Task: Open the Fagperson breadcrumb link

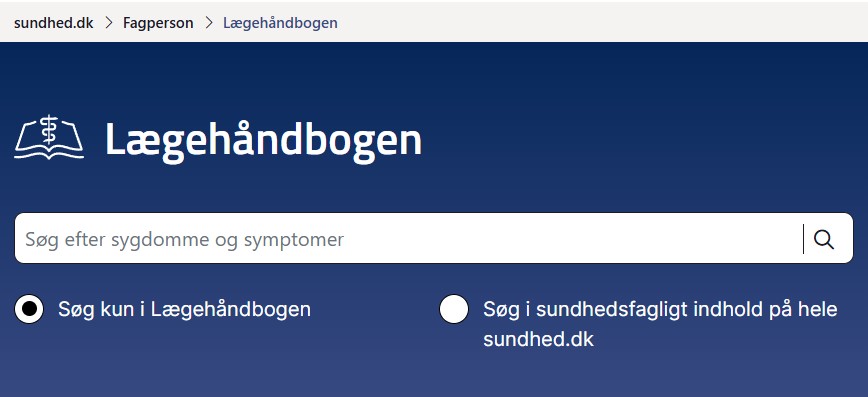Action: click(x=158, y=23)
